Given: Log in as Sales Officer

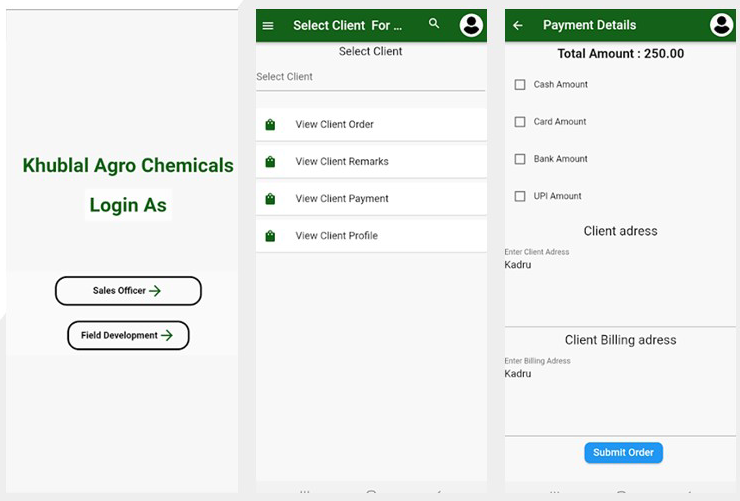Looking at the screenshot, I should 128,291.
